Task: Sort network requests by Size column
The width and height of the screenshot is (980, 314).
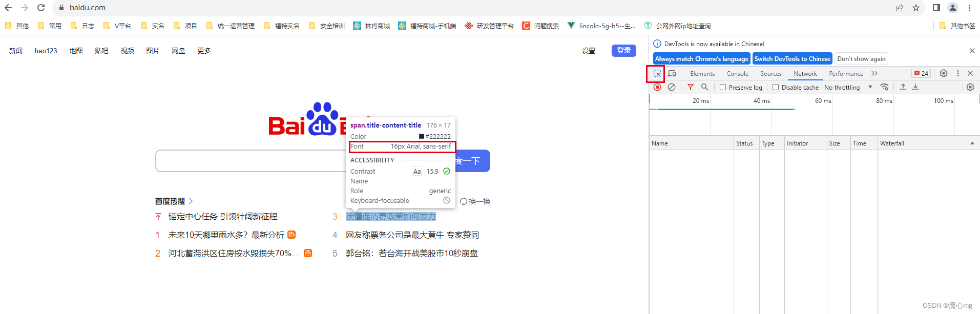Action: click(x=838, y=143)
